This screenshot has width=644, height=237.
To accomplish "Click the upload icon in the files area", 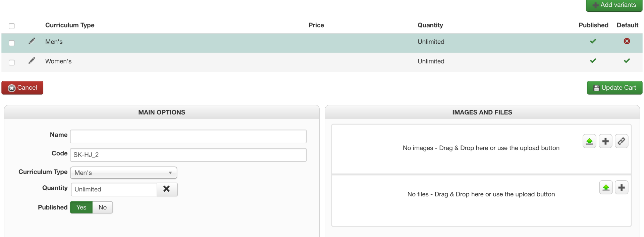I will (x=606, y=188).
